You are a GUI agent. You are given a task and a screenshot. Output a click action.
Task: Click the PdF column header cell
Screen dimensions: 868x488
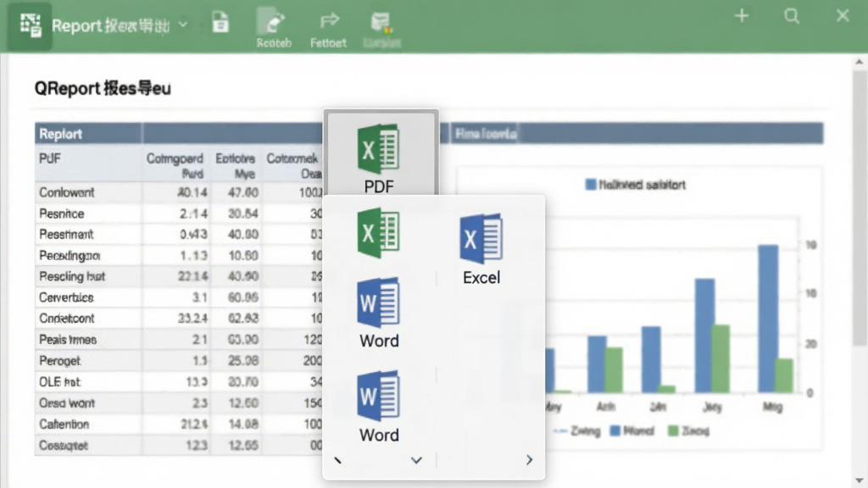click(x=88, y=164)
